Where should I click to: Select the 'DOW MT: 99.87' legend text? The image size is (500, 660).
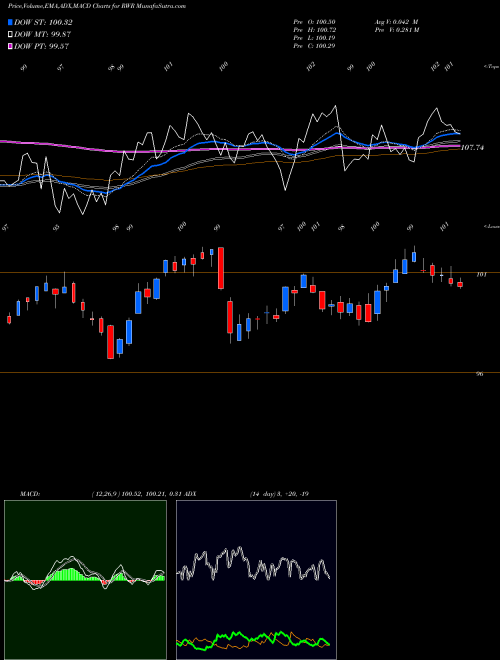coord(42,35)
